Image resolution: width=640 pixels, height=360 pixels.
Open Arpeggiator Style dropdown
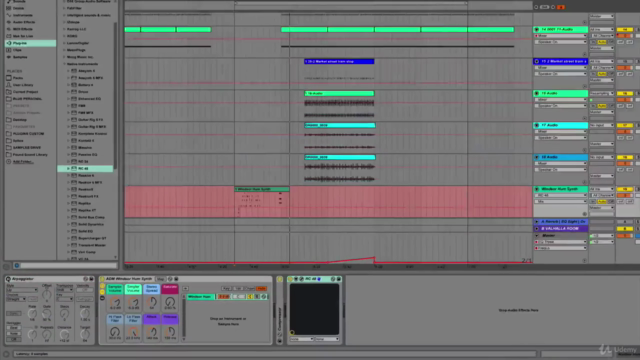(x=22, y=290)
